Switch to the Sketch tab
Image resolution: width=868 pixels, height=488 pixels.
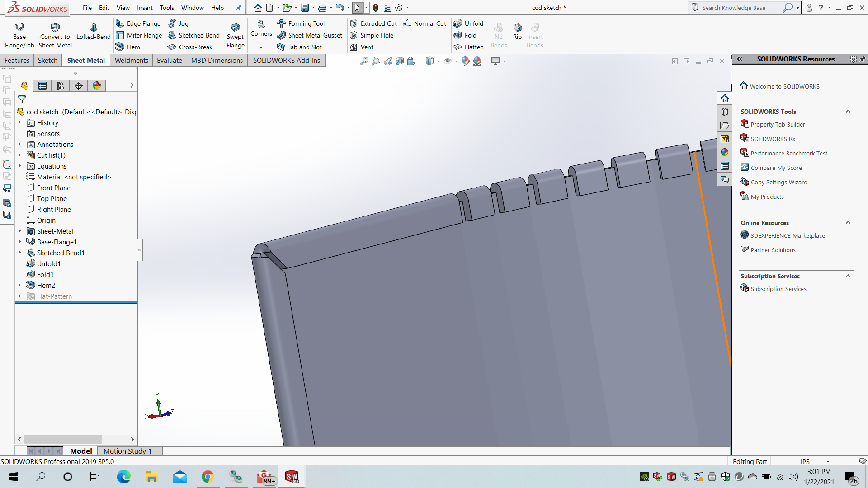[x=47, y=61]
